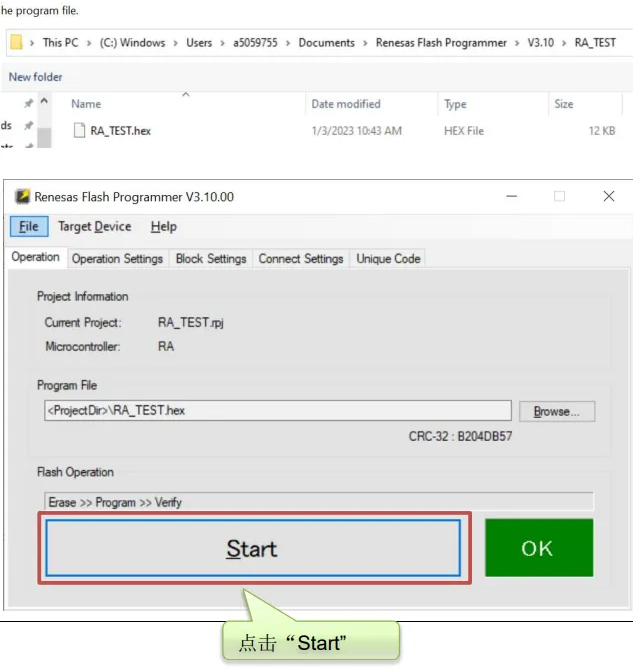This screenshot has height=669, width=633.
Task: Click the Renesas Flash Programmer title icon
Action: tap(22, 197)
